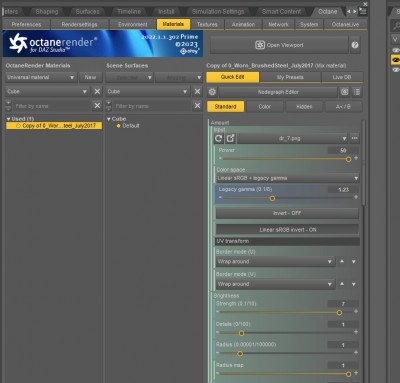Toggle the Invert - OFF button

tap(287, 213)
